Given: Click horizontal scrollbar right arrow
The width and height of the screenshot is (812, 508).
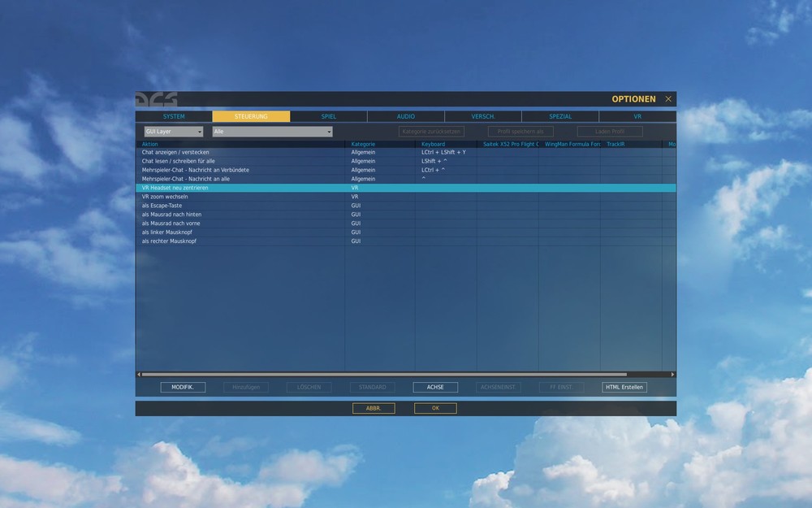Looking at the screenshot, I should pyautogui.click(x=672, y=374).
